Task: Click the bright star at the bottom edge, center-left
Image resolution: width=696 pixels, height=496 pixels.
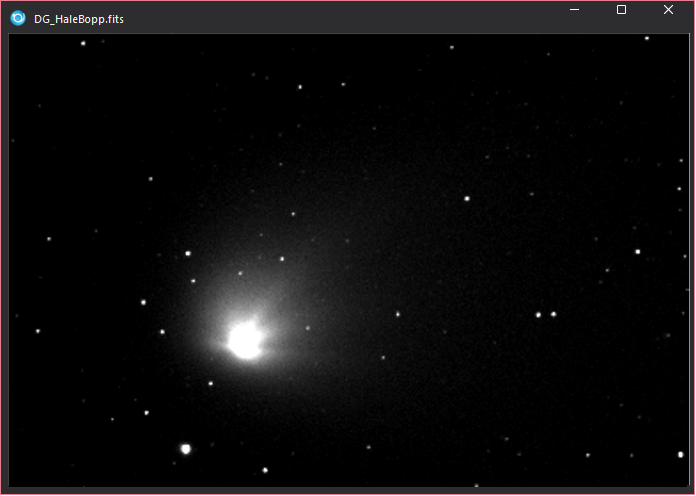Action: click(x=265, y=469)
